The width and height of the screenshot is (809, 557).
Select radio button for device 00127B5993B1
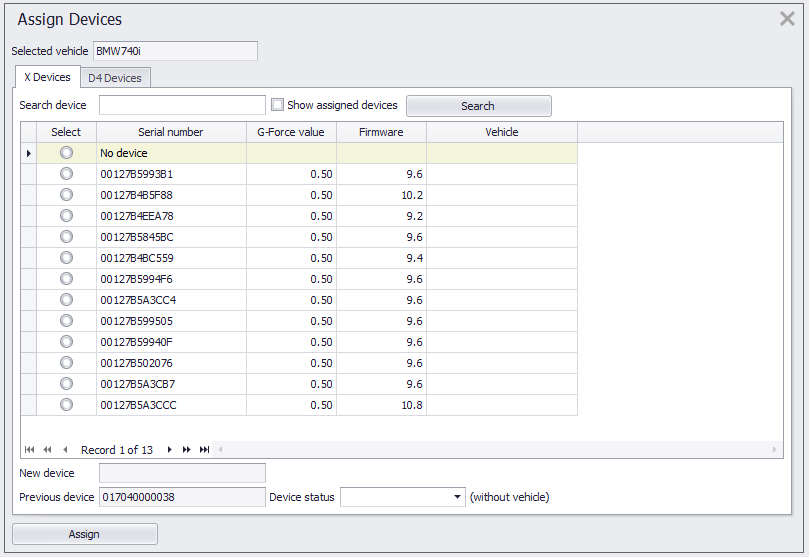66,174
